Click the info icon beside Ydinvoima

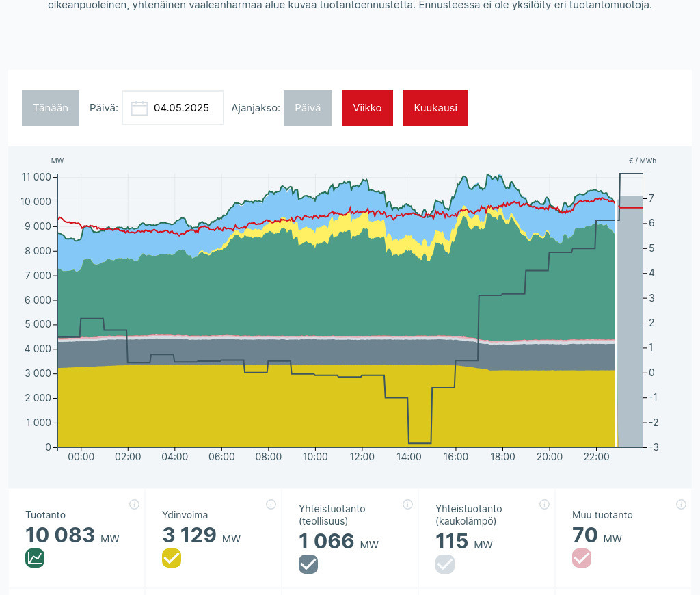pyautogui.click(x=271, y=505)
